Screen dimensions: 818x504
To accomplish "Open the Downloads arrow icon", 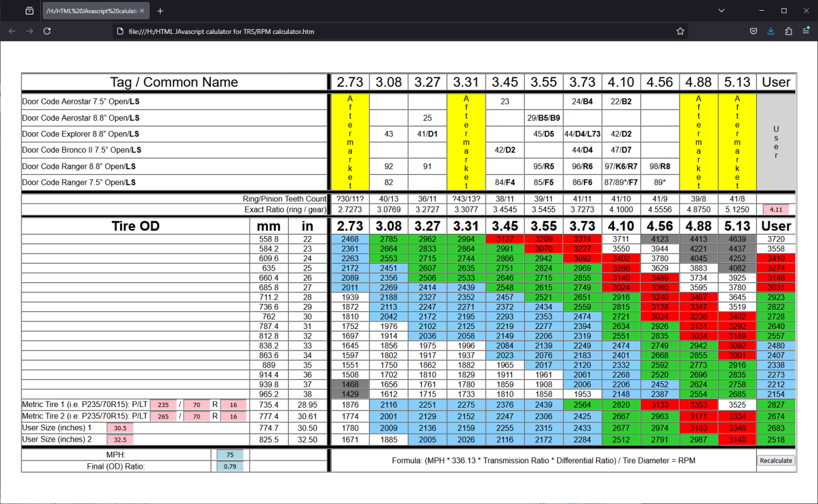I will (x=771, y=31).
